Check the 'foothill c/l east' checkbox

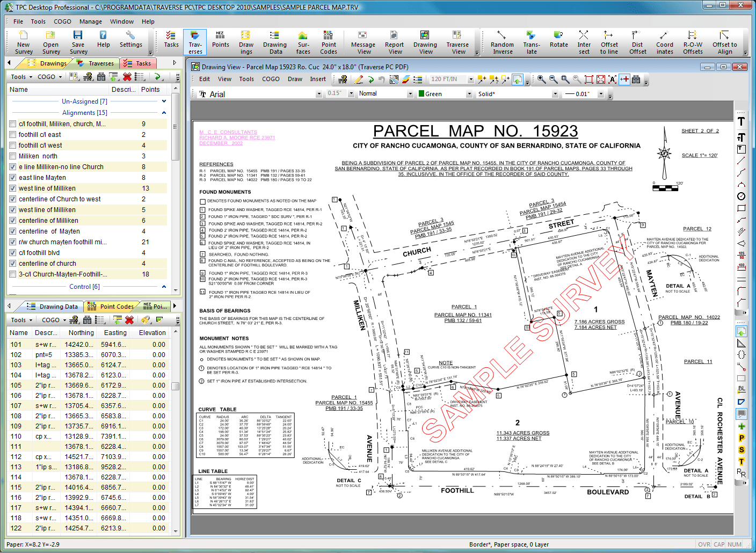click(x=12, y=135)
